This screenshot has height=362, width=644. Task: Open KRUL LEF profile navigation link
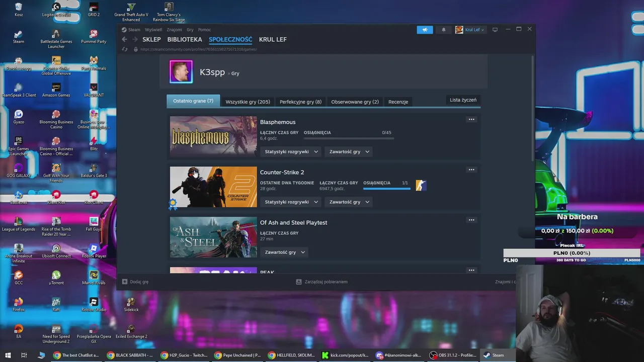point(273,39)
